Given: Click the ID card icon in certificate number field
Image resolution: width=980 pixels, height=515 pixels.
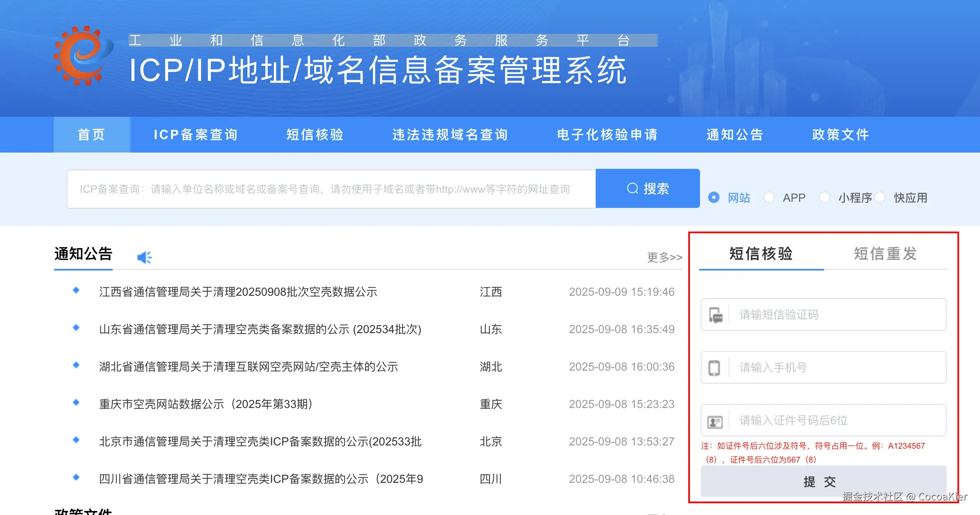Looking at the screenshot, I should 715,421.
